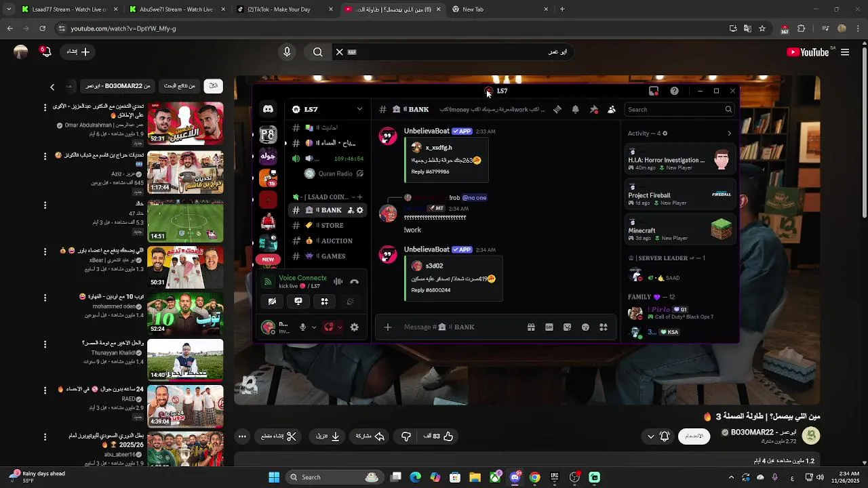Show pinned messages in BANK channel
This screenshot has width=868, height=488.
(x=593, y=109)
